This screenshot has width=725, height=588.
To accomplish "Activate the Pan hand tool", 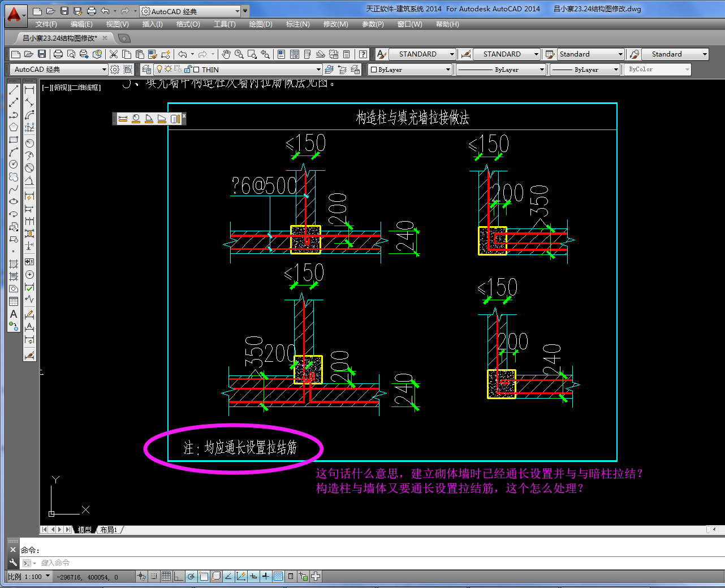I will pyautogui.click(x=226, y=54).
